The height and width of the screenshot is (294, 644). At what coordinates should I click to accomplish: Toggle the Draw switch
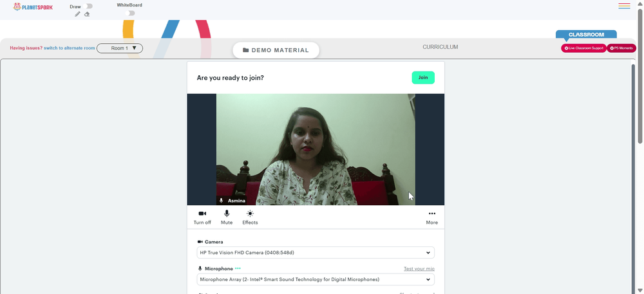pyautogui.click(x=88, y=6)
